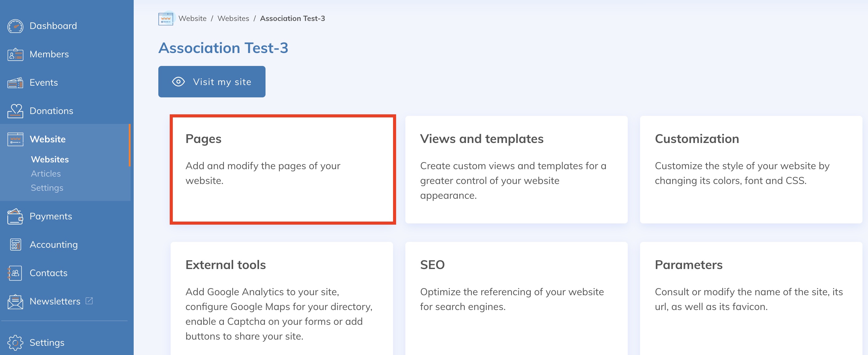Click the Websites breadcrumb link
This screenshot has height=355, width=868.
(x=233, y=18)
